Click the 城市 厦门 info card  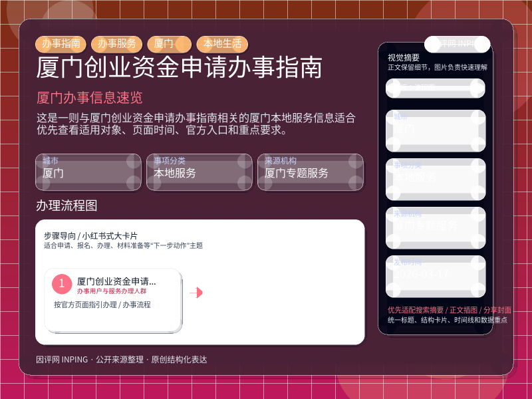click(88, 172)
